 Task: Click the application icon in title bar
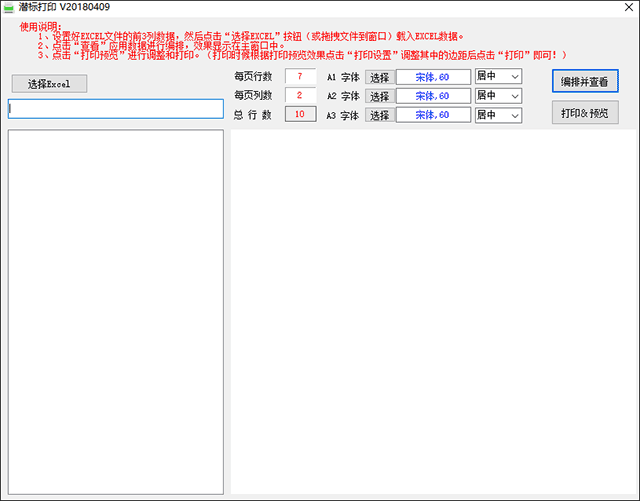point(9,7)
